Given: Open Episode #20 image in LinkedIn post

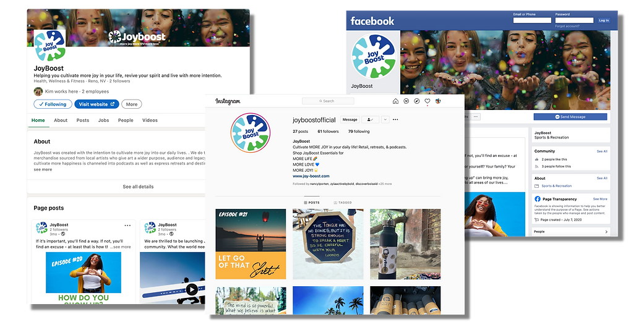Looking at the screenshot, I should [x=84, y=273].
